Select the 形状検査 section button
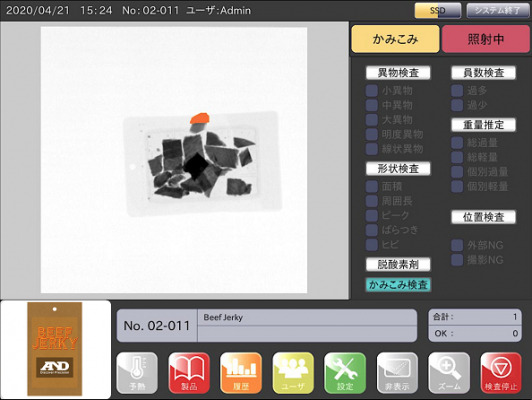Viewport: 532px width, 400px height. (398, 169)
